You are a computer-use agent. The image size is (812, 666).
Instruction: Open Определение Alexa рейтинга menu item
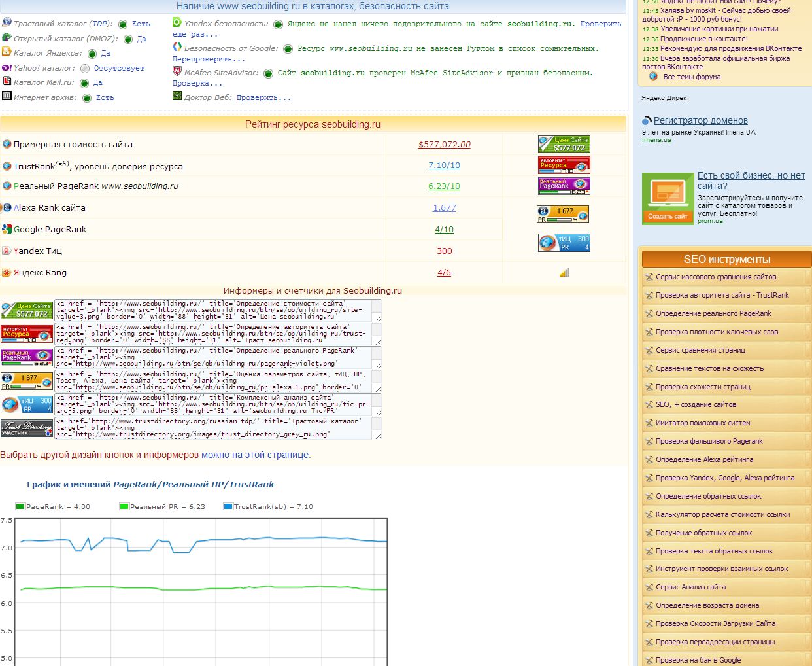704,459
